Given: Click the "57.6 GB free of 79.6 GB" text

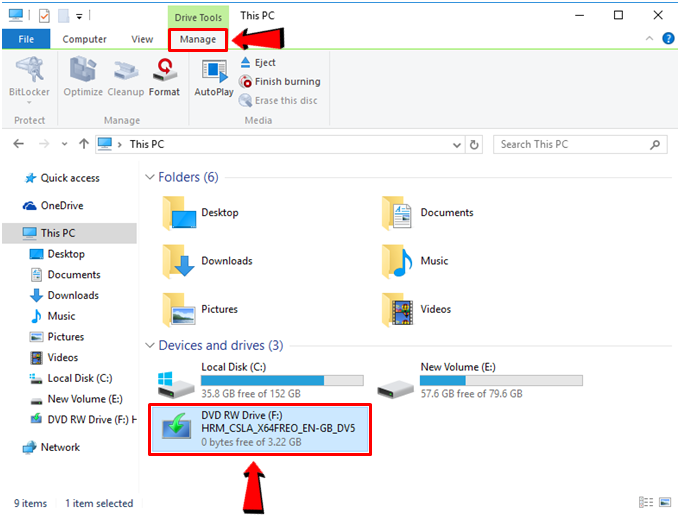Looking at the screenshot, I should pos(471,393).
